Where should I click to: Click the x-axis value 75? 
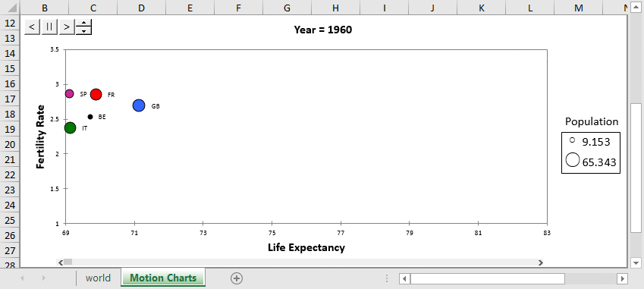[x=272, y=232]
